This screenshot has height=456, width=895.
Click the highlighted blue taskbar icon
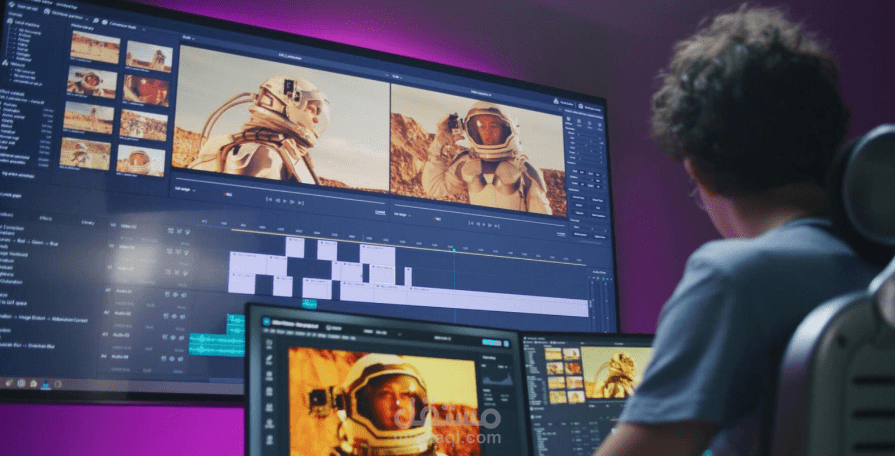[x=46, y=384]
